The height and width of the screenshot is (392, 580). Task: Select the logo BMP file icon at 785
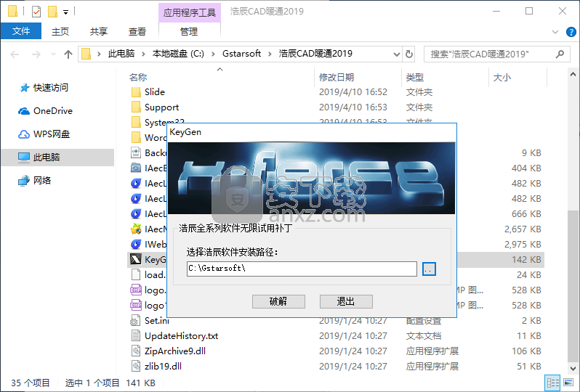point(136,290)
